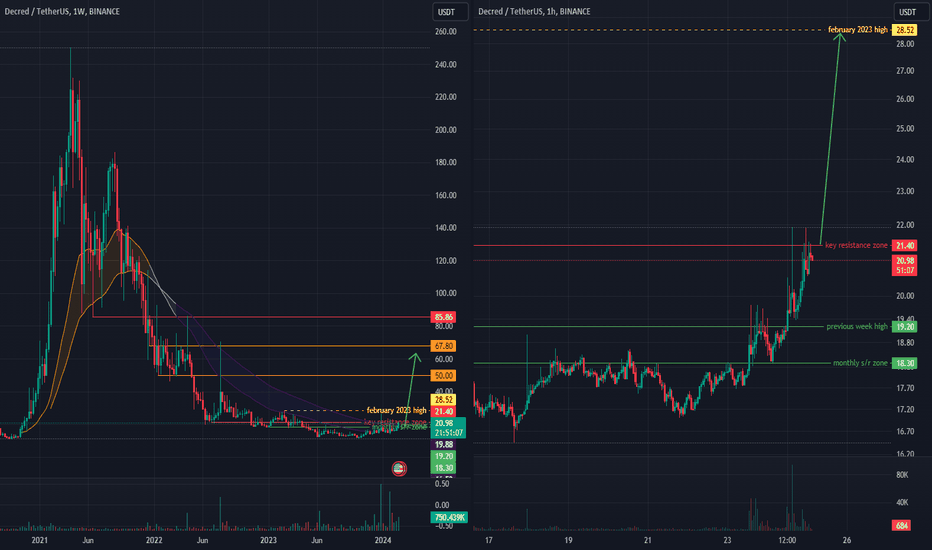Click the weekly chart title 'Decred / TetherUS, 1W, BINANCE'
Screen dimensions: 932x550
(62, 11)
